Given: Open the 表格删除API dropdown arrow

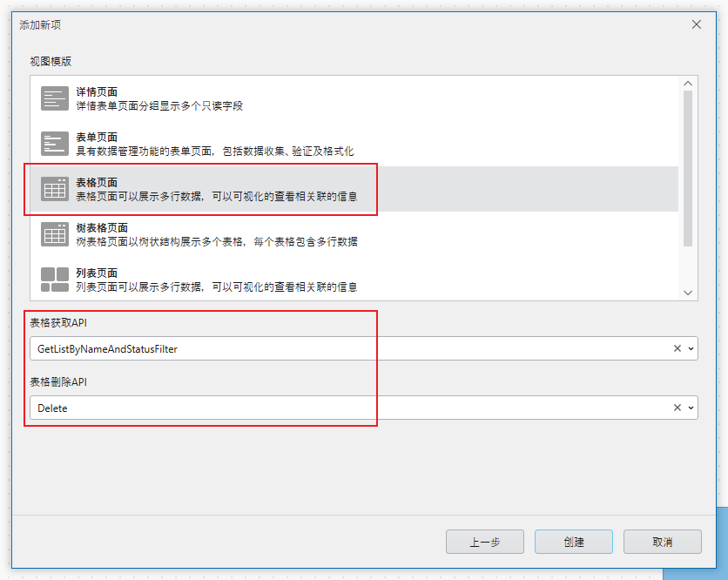Looking at the screenshot, I should point(692,407).
